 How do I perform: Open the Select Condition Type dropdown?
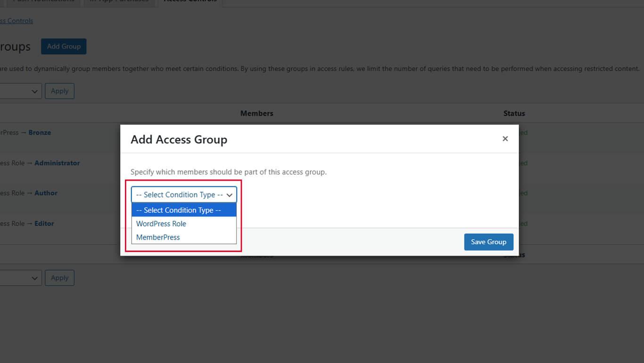point(184,194)
